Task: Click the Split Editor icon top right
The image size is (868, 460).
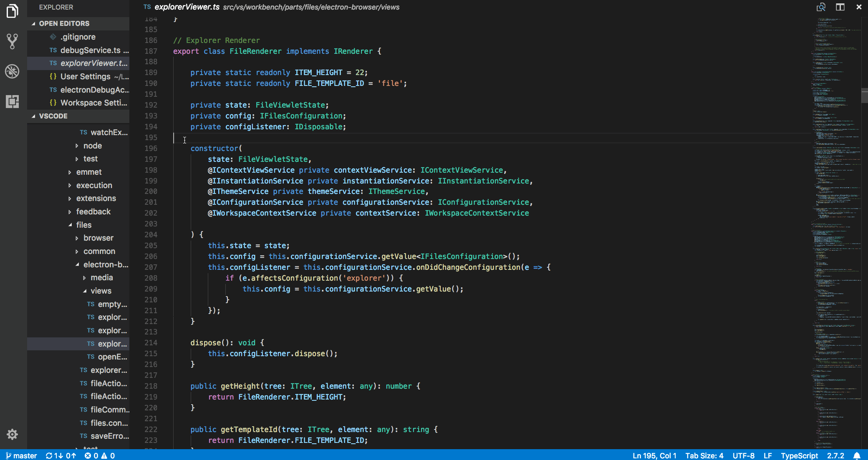Action: [x=840, y=7]
